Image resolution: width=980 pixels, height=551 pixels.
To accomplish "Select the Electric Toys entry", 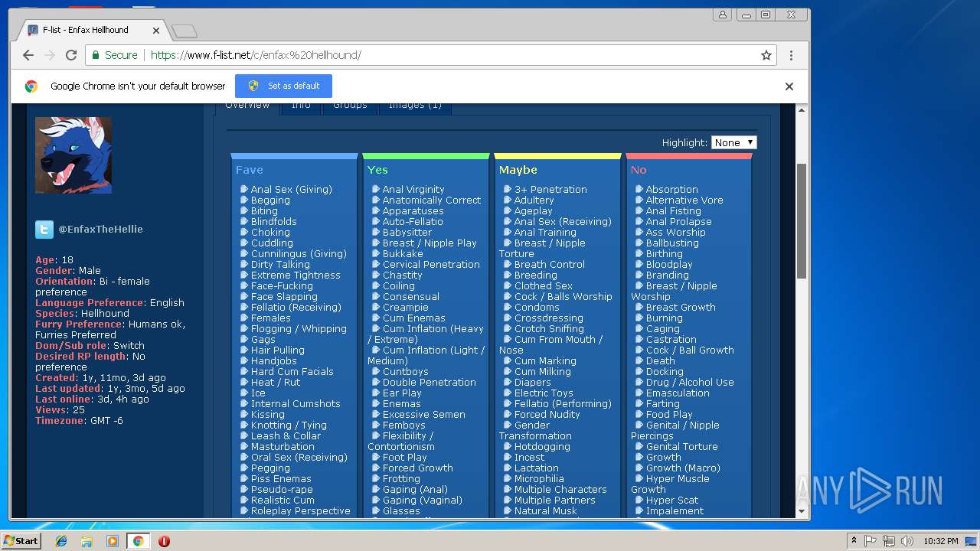I will coord(544,393).
